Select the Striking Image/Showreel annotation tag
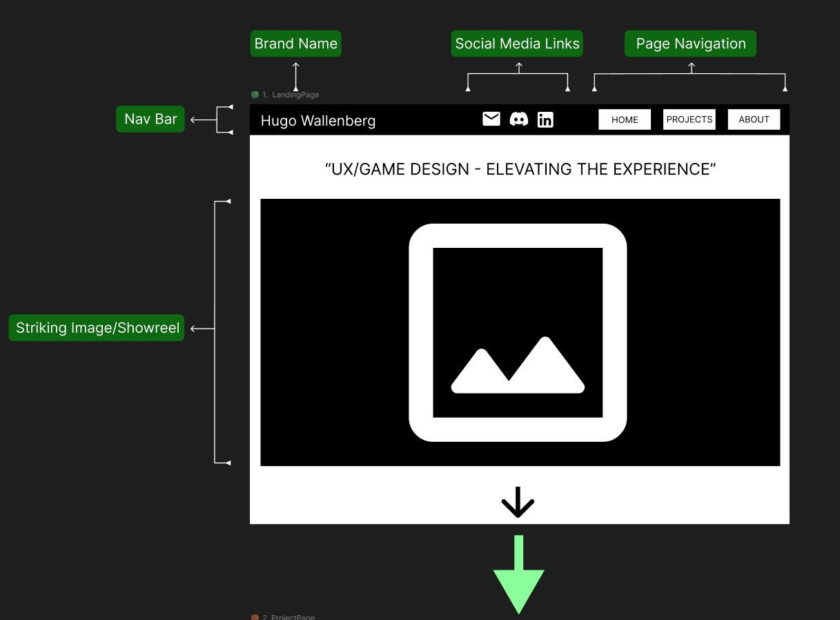 tap(97, 328)
